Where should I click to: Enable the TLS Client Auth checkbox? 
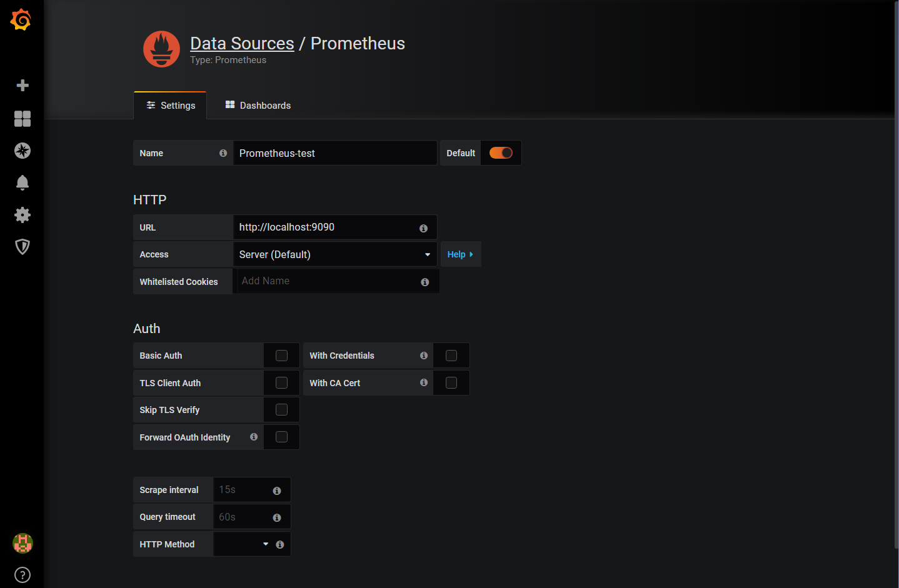point(282,382)
